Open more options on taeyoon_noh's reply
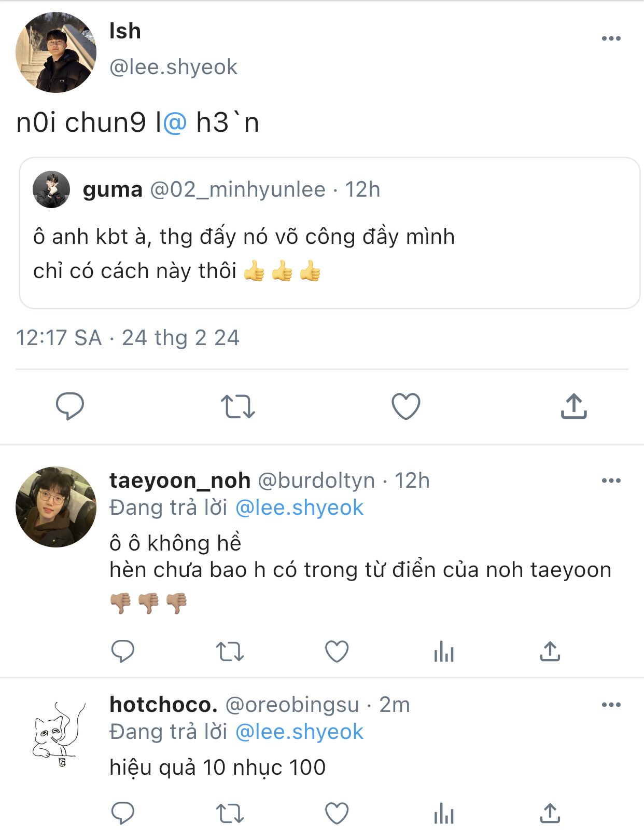Screen dimensions: 644x837 (611, 481)
